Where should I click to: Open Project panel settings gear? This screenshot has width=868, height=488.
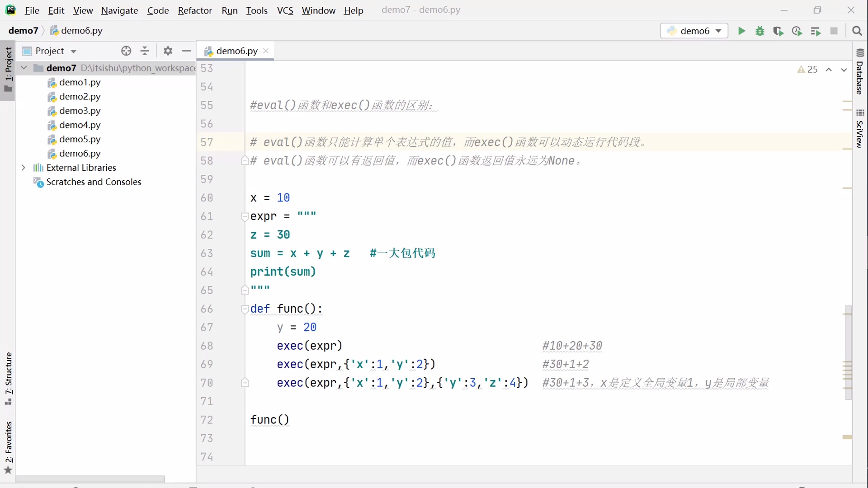[168, 51]
